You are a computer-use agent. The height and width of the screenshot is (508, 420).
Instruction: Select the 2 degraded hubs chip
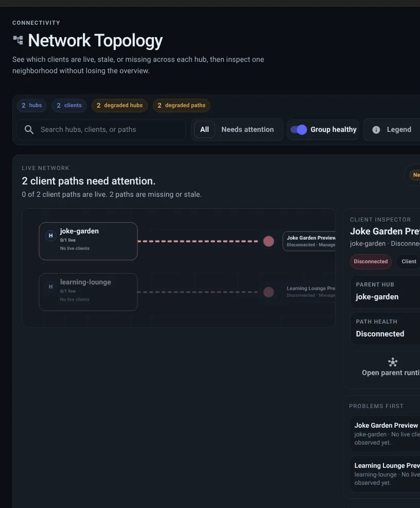click(x=119, y=105)
